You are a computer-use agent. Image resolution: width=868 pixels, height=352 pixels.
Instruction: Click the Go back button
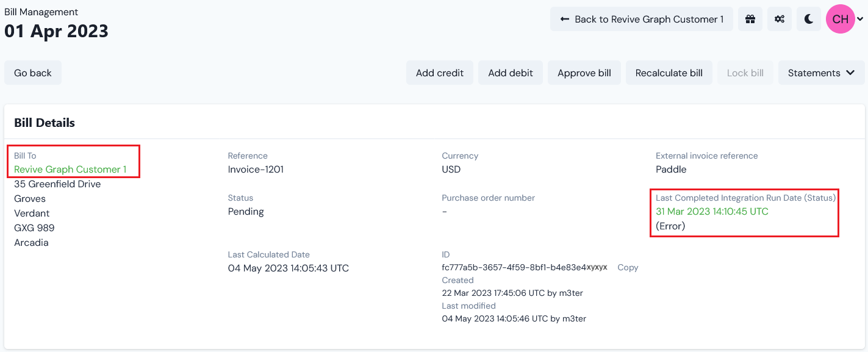[33, 73]
